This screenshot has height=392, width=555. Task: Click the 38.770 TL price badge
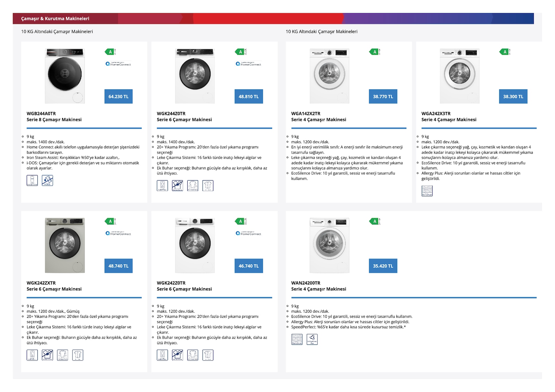tap(383, 96)
